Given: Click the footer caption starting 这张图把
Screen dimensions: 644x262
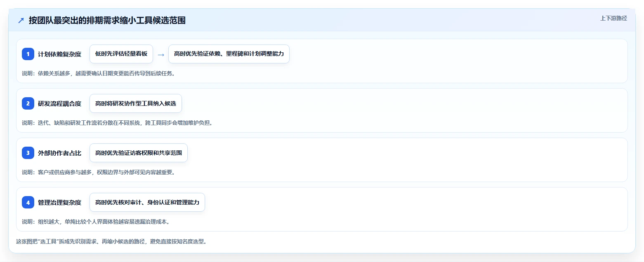Looking at the screenshot, I should point(111,241).
